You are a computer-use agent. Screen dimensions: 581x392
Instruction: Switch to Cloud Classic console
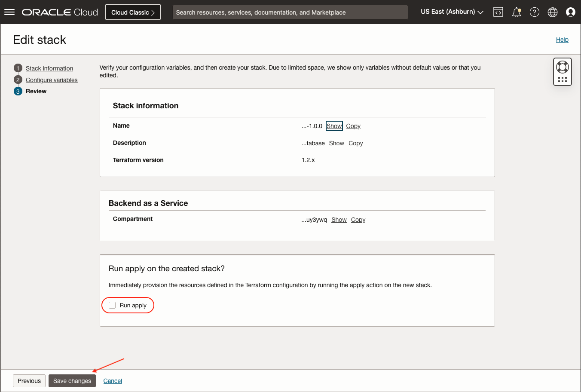133,12
